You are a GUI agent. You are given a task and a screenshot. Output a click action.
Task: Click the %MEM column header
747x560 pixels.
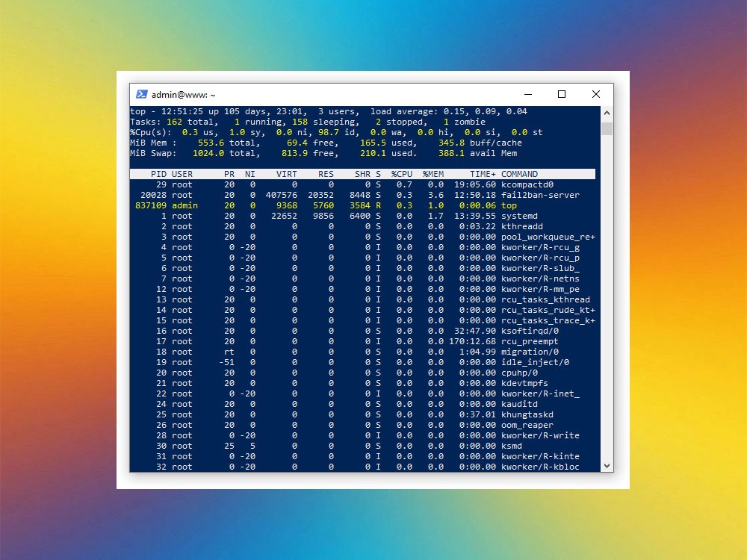click(x=433, y=173)
